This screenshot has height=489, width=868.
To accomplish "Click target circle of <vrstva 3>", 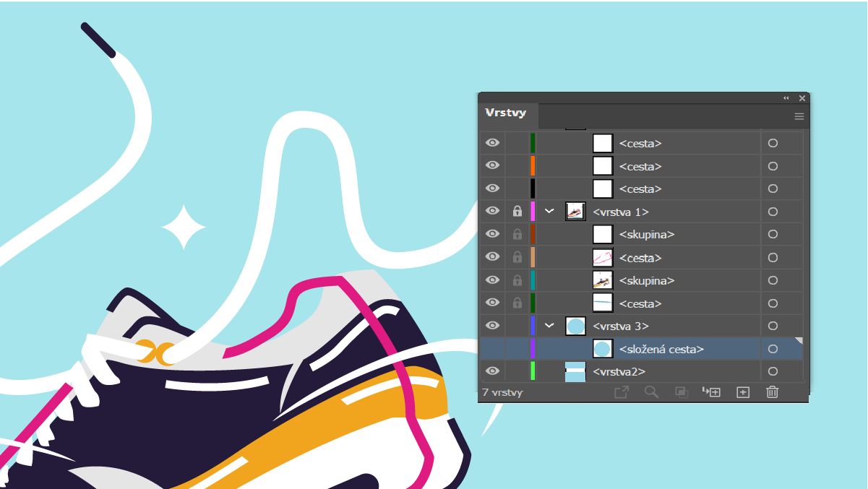I will point(773,326).
